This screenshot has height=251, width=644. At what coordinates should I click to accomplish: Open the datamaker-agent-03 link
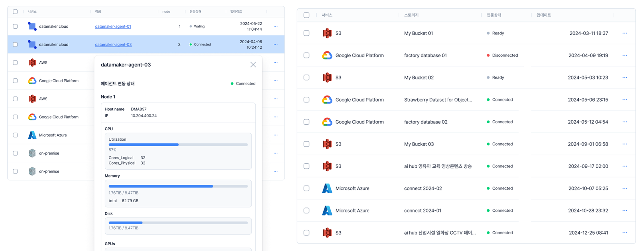click(x=113, y=45)
